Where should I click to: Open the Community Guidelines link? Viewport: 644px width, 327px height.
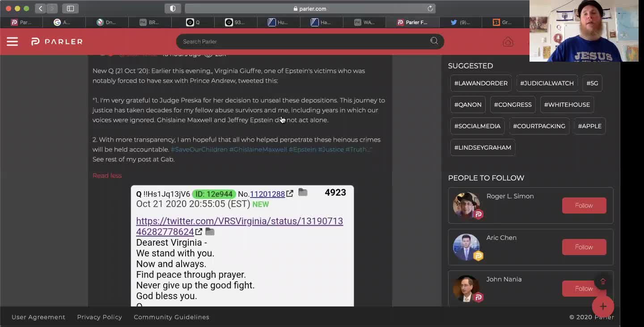171,317
